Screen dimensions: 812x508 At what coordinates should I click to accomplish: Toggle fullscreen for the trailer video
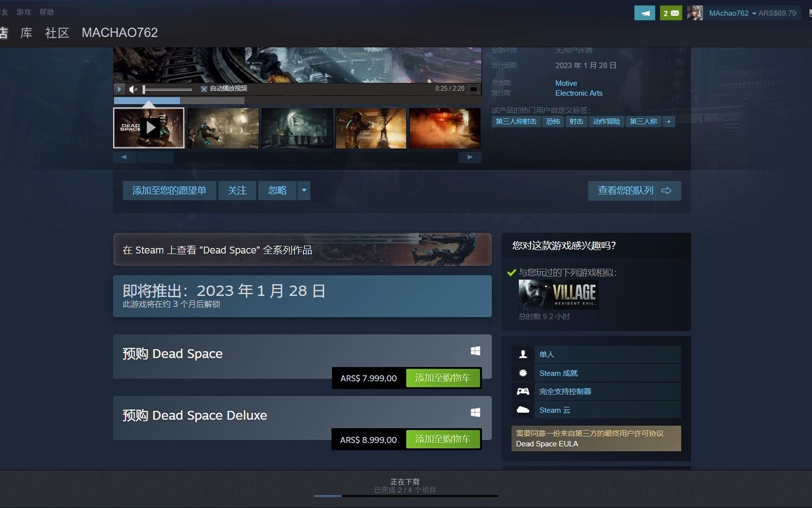[474, 89]
